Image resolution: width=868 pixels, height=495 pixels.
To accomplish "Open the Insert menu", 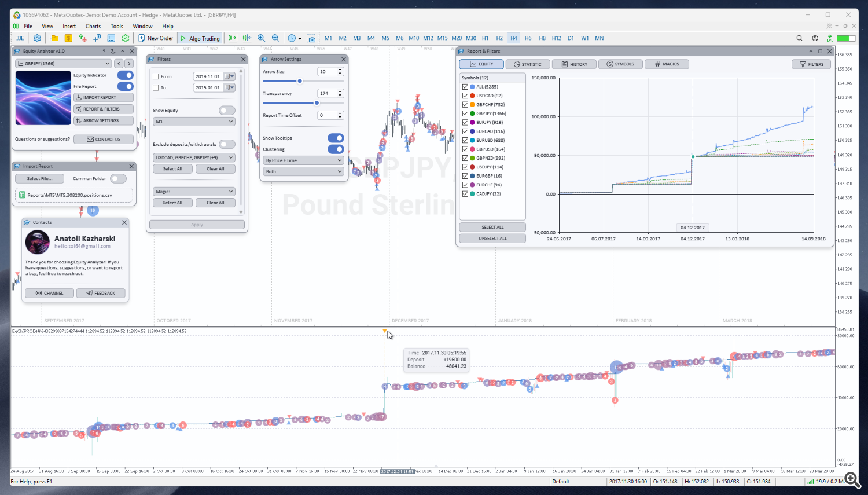I will point(69,26).
